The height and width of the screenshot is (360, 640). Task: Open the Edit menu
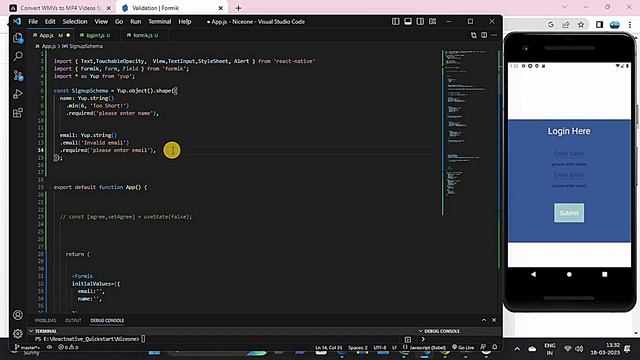[50, 22]
